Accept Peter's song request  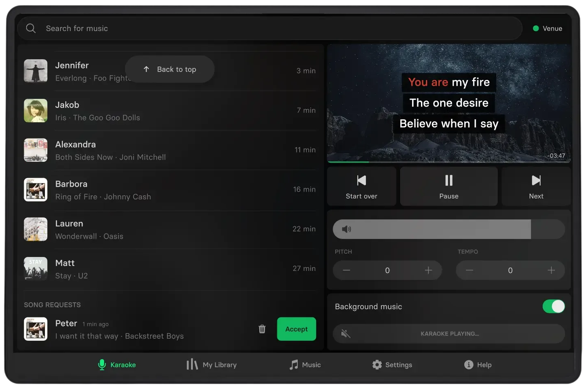click(296, 329)
